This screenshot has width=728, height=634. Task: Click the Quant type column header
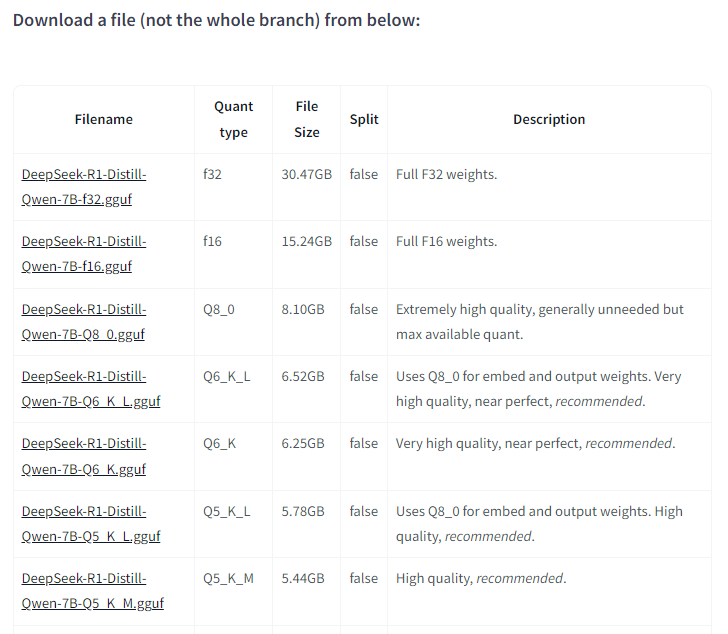[233, 119]
